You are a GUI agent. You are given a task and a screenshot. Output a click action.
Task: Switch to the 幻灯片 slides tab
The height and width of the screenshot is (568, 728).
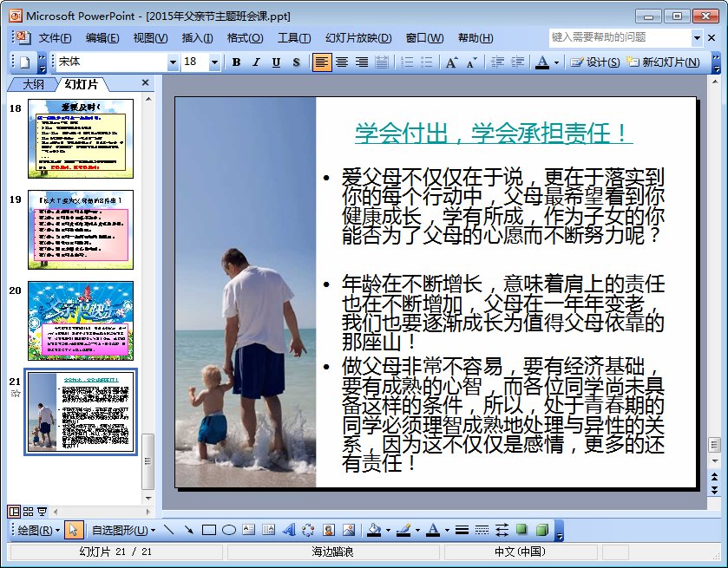[x=82, y=84]
